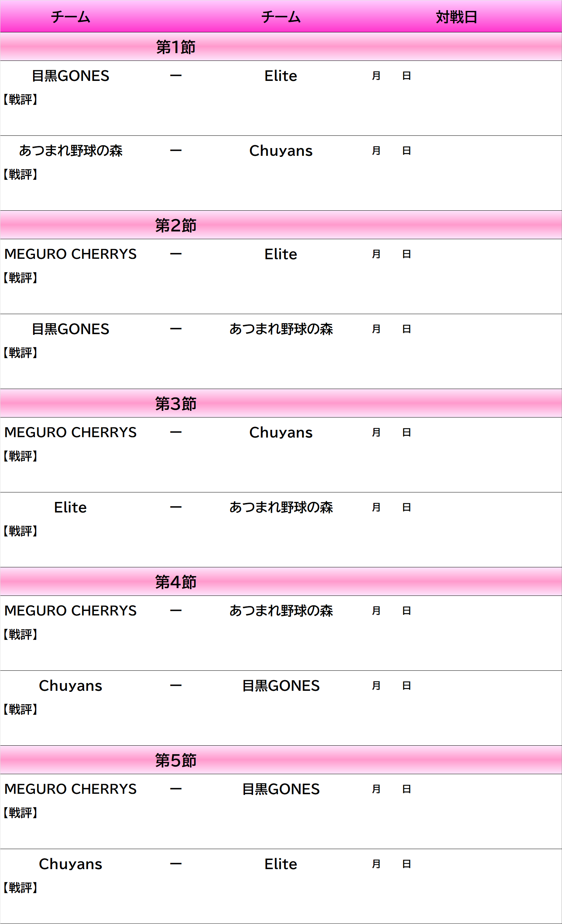Select あつまれ野球の森 in the 第2節 matches

pyautogui.click(x=280, y=329)
